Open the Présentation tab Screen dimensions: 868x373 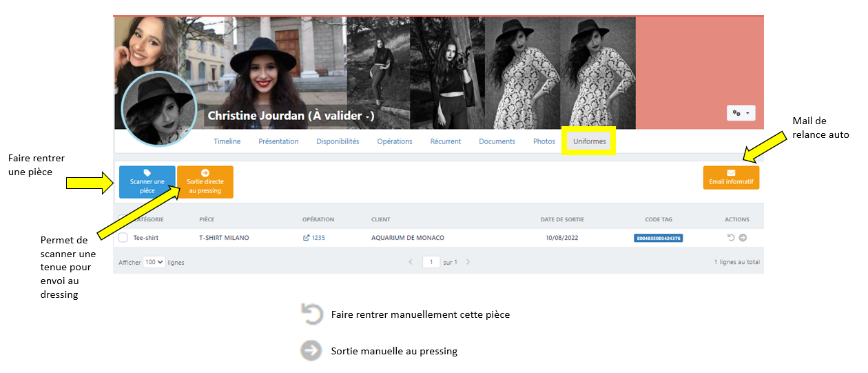click(278, 141)
